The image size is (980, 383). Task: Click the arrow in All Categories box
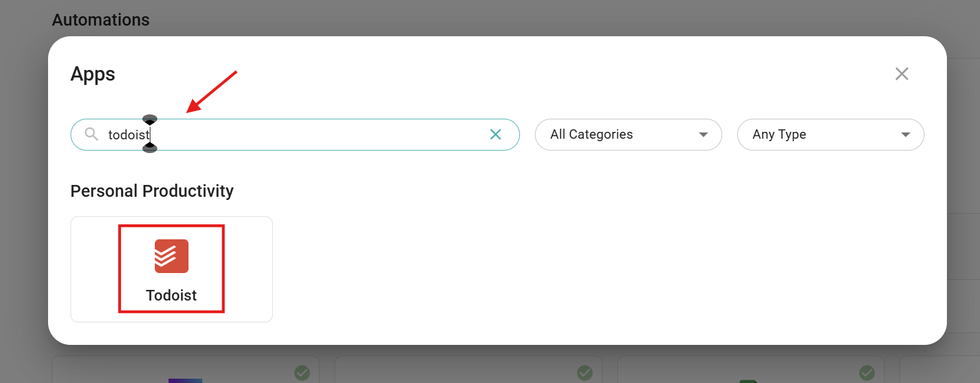703,135
